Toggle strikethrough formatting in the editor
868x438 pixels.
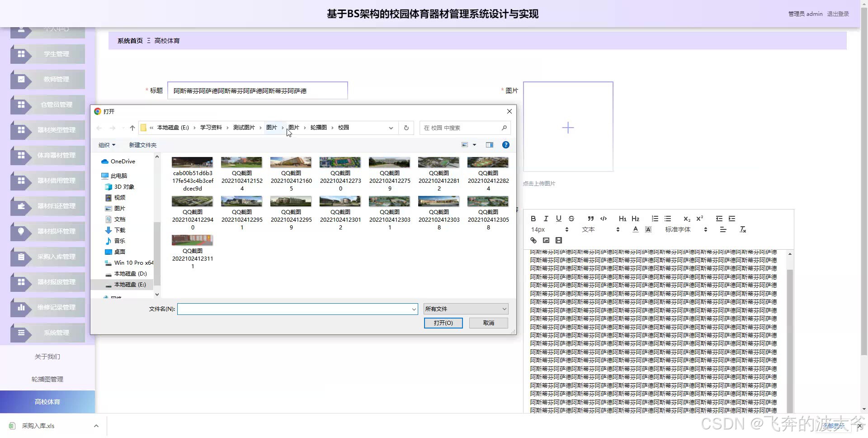(x=571, y=219)
